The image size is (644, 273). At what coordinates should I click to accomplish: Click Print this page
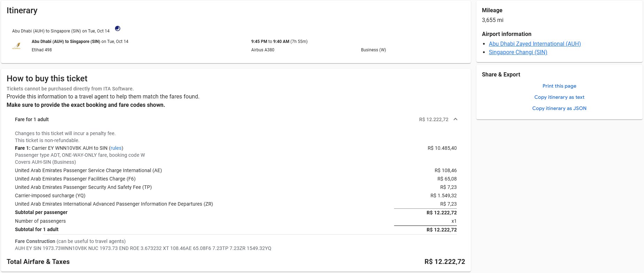[559, 86]
